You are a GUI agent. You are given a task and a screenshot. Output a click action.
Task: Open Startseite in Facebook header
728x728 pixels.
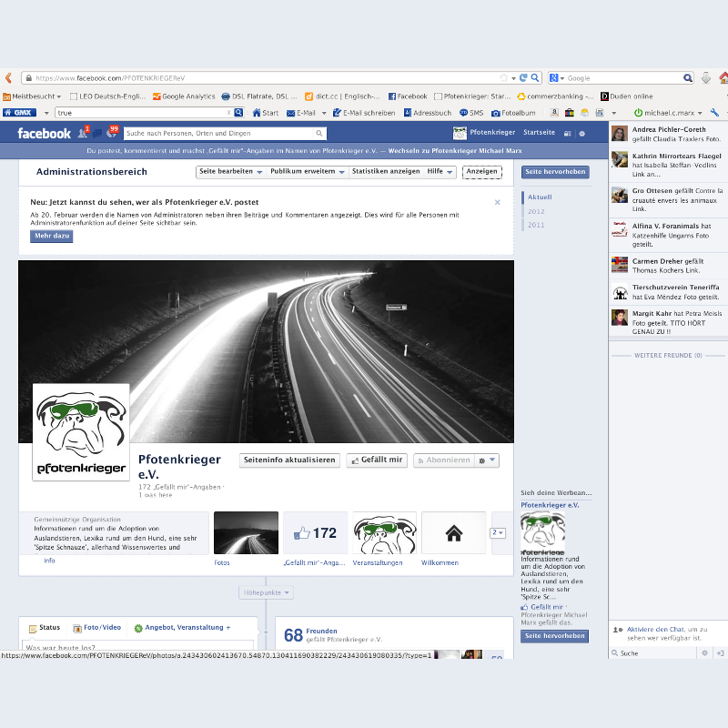(539, 132)
